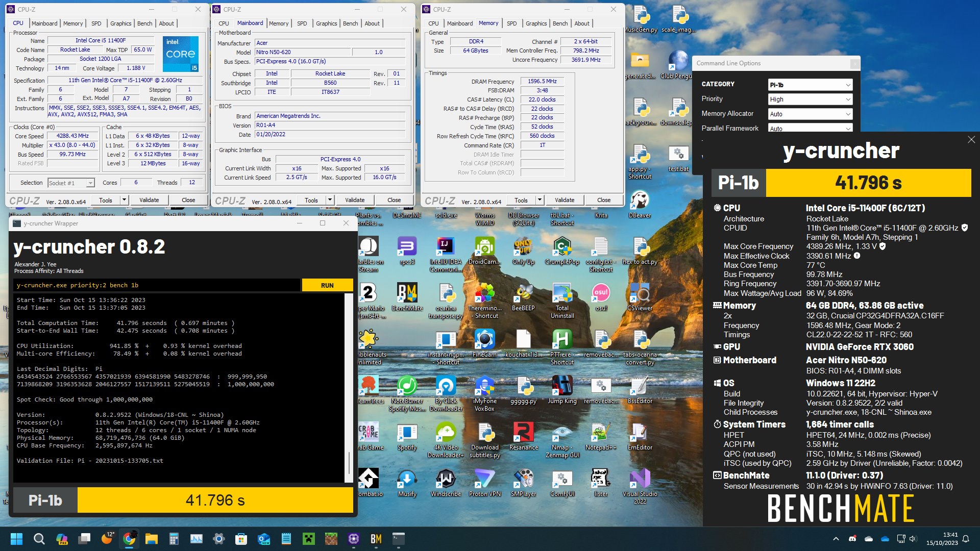The width and height of the screenshot is (980, 551).
Task: Expand Tools arrow in CPU-Z Mainboard window
Action: 330,200
